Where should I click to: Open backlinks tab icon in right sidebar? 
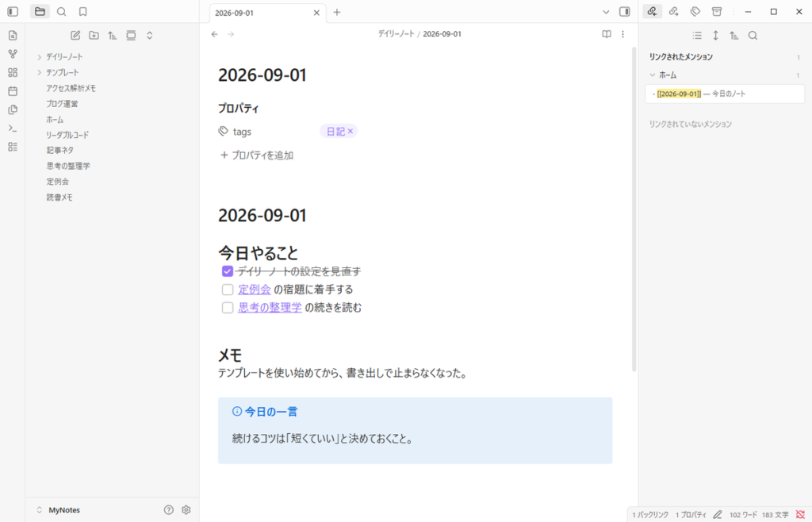pyautogui.click(x=652, y=11)
